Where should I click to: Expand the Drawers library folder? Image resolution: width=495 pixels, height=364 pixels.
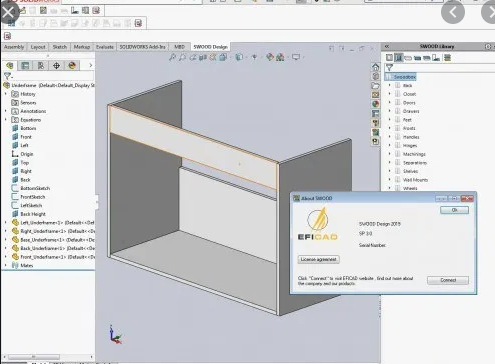pyautogui.click(x=389, y=111)
